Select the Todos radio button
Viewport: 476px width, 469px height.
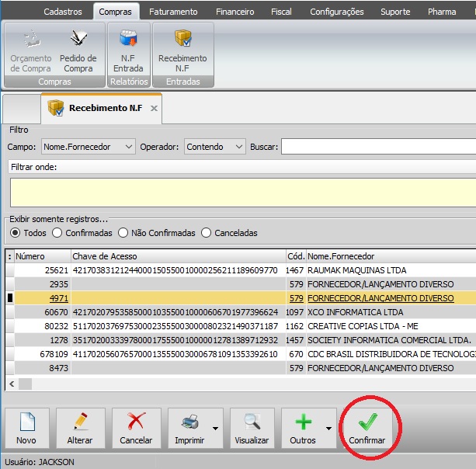point(14,233)
